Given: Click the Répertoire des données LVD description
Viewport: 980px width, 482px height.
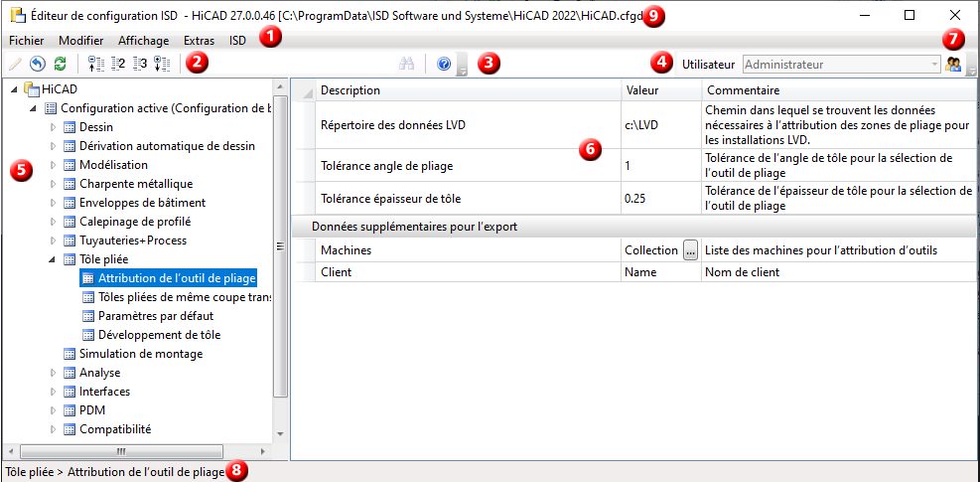Looking at the screenshot, I should point(468,124).
